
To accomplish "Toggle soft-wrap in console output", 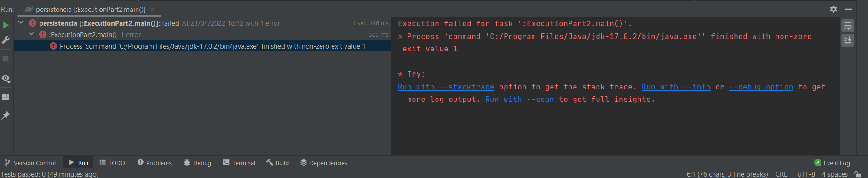I will click(x=848, y=26).
